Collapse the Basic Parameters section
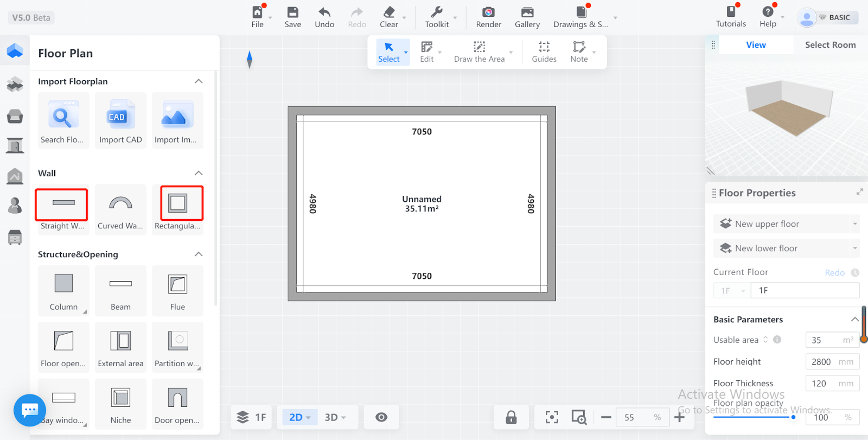Viewport: 868px width, 440px height. [x=854, y=320]
